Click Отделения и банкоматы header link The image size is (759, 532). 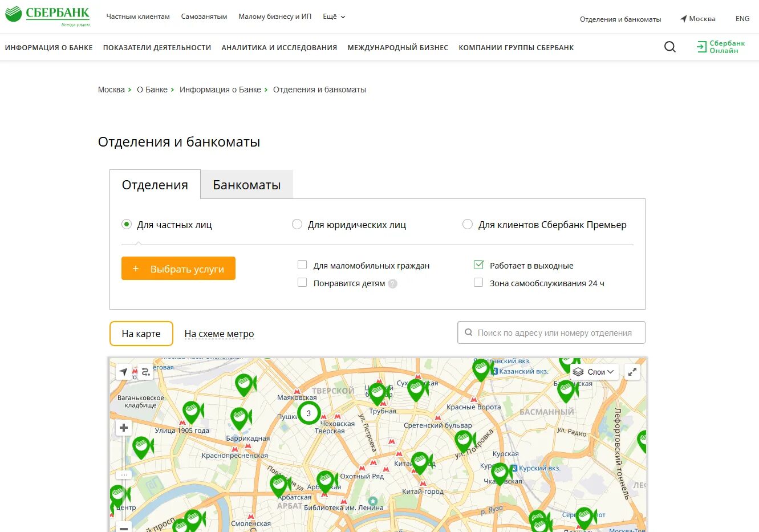[620, 19]
